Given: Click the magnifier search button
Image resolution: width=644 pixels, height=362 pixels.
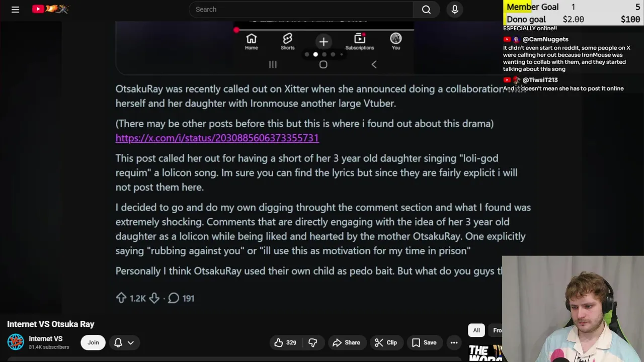Looking at the screenshot, I should 426,10.
